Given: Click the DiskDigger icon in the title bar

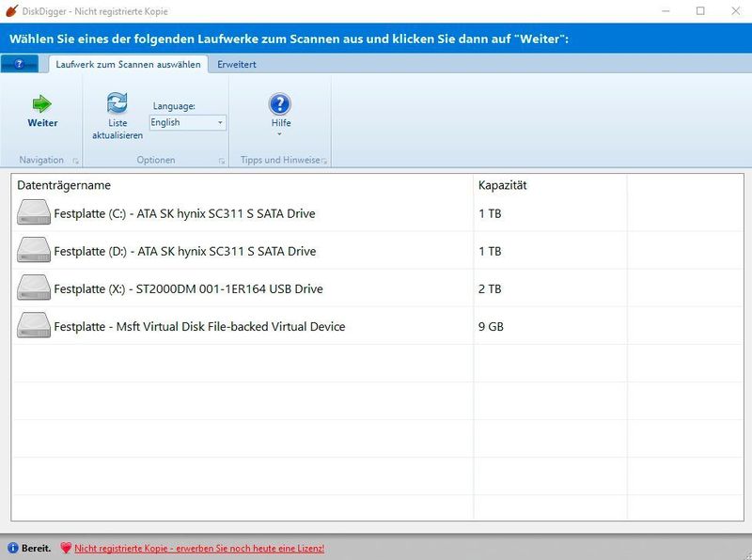Looking at the screenshot, I should pos(12,11).
